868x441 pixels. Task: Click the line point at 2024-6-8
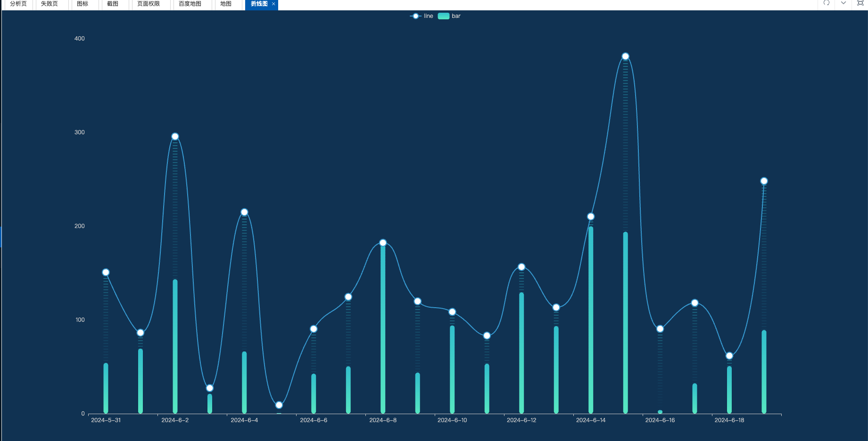pos(383,243)
